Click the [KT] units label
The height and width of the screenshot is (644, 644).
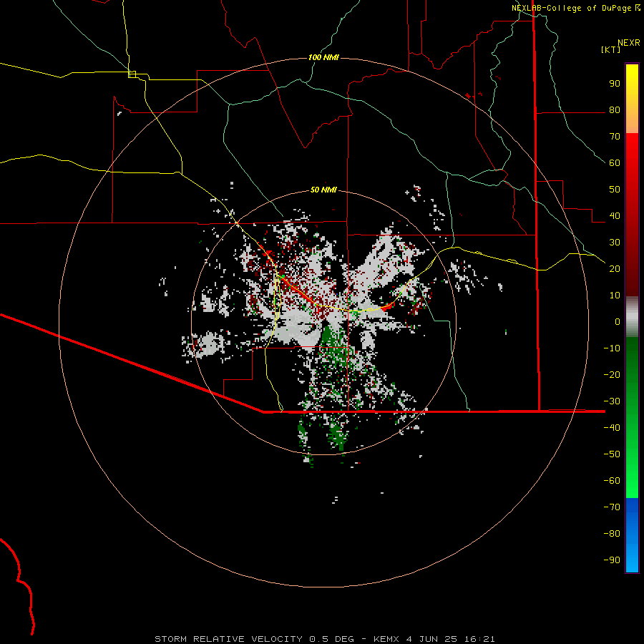tap(610, 49)
